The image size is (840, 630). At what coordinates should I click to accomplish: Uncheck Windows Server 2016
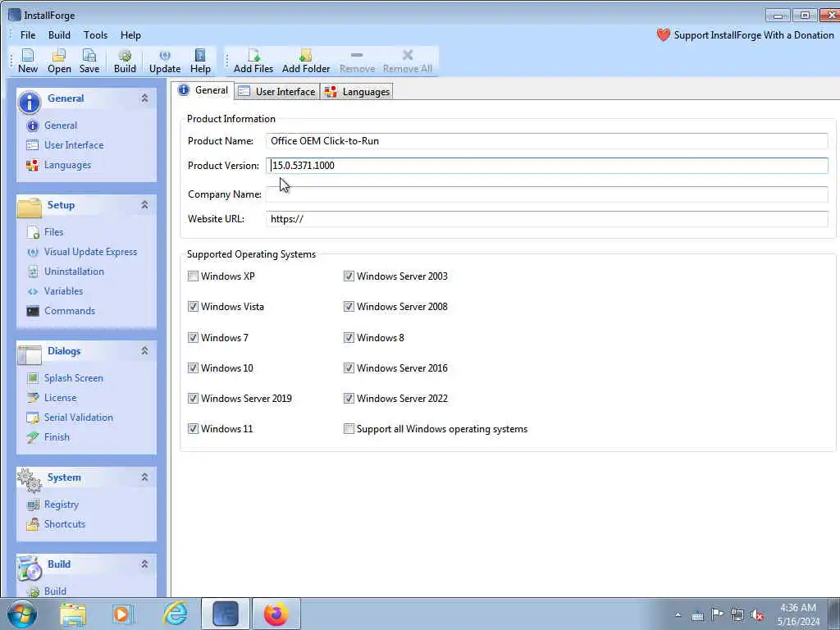(x=349, y=368)
